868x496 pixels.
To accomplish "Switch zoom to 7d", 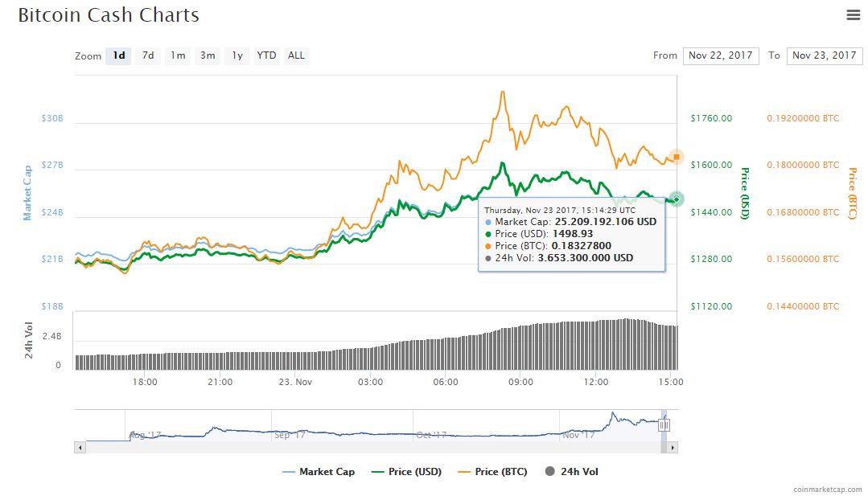I will (148, 55).
